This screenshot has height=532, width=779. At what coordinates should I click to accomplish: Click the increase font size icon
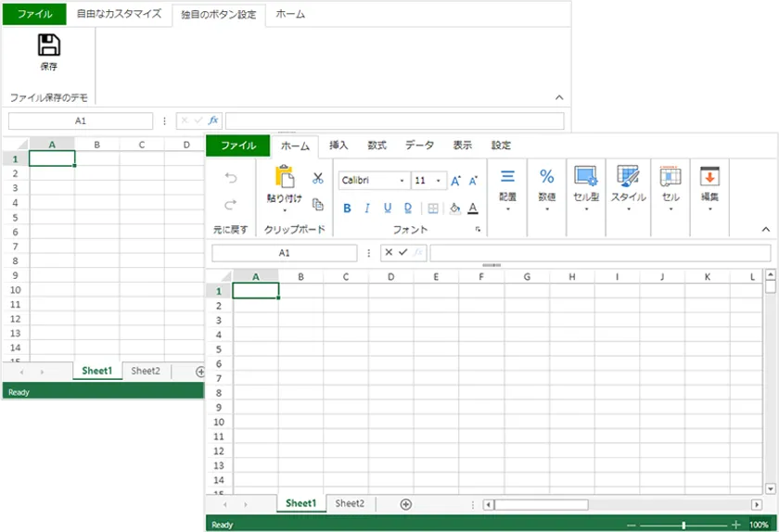[x=455, y=181]
